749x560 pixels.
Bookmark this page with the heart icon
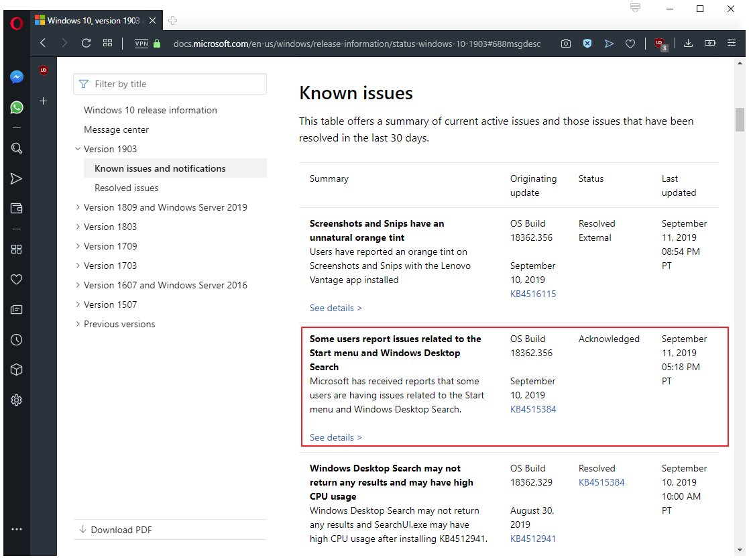630,43
